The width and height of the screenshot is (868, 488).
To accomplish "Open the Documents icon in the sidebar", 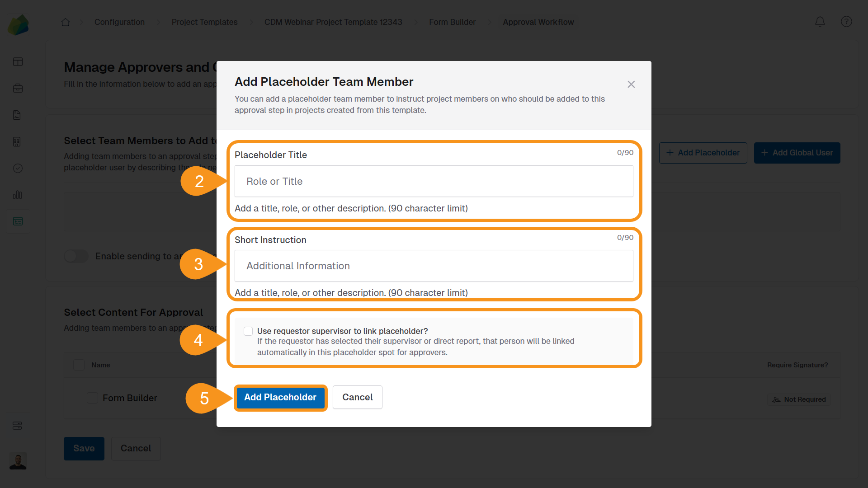I will [18, 115].
